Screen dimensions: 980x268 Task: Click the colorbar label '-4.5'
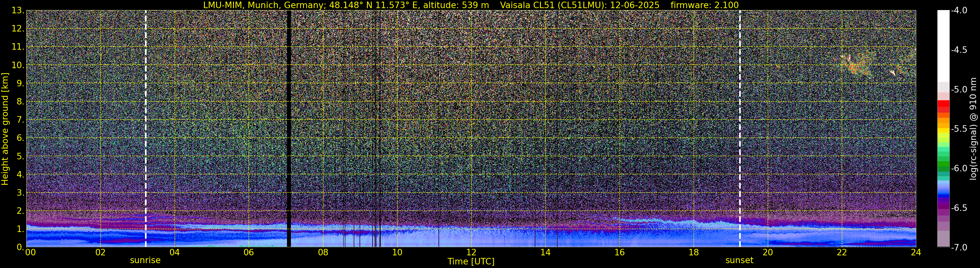(x=959, y=50)
